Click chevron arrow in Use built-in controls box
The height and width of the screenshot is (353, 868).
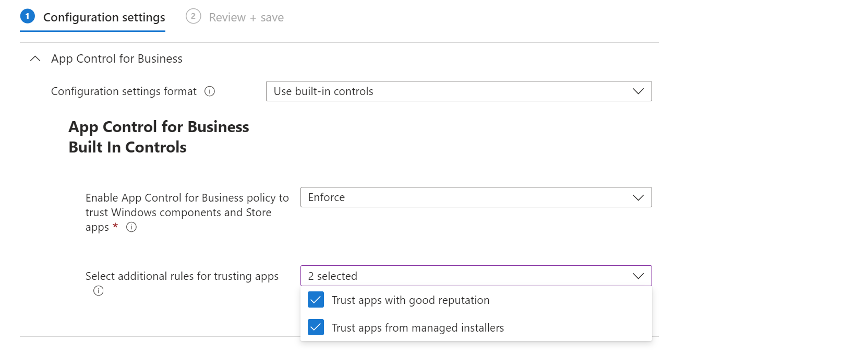638,91
